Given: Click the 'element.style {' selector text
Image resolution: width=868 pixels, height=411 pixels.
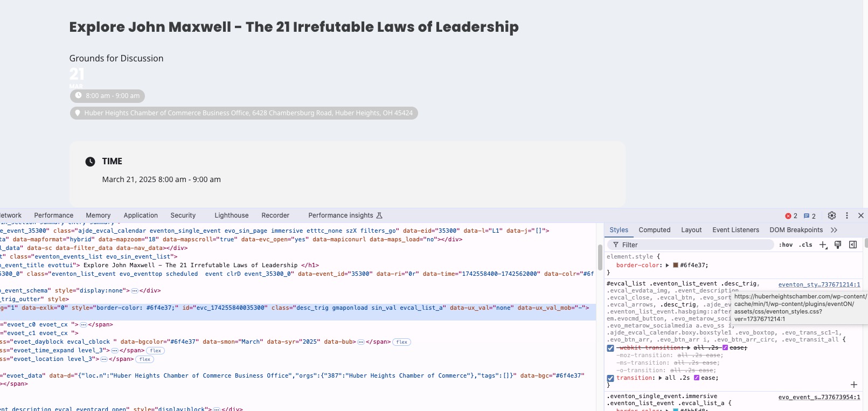Looking at the screenshot, I should click(x=633, y=257).
